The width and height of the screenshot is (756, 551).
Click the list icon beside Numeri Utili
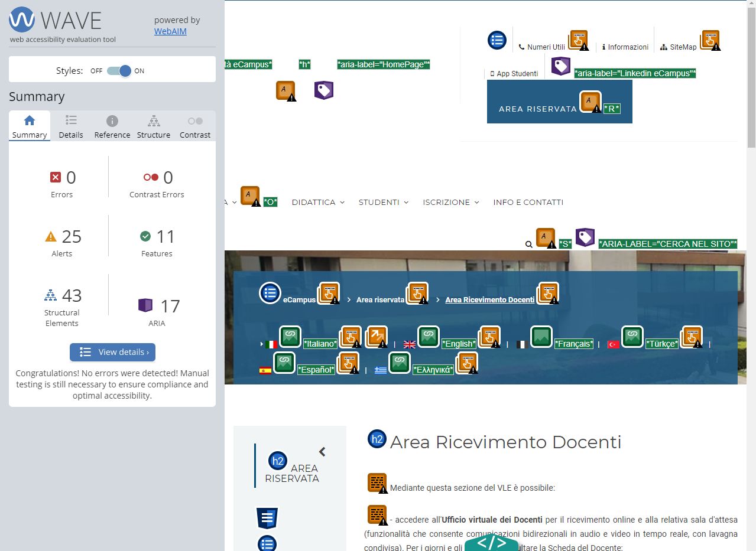coord(497,41)
